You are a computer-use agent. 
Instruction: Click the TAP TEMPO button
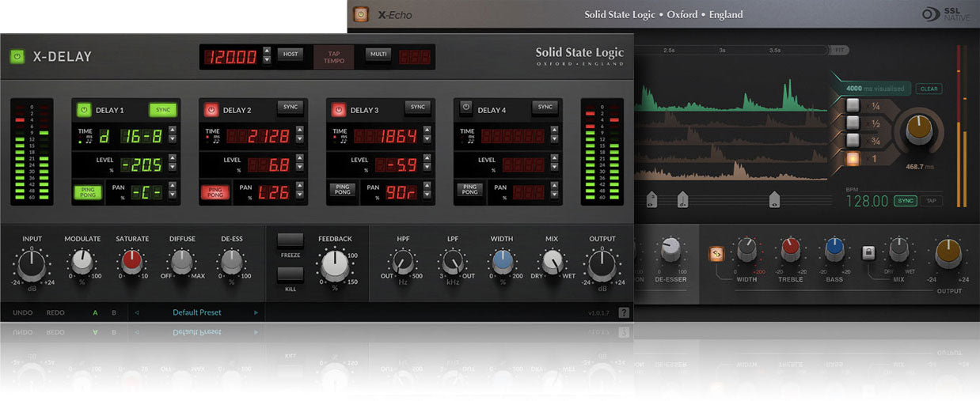click(x=334, y=57)
